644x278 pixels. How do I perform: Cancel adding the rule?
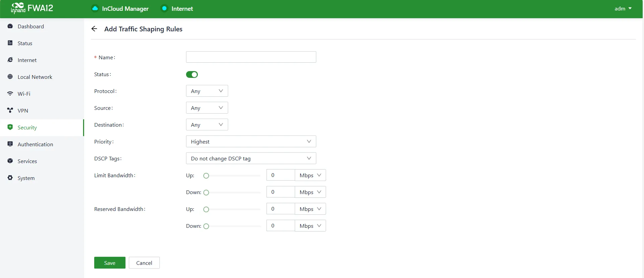click(144, 263)
